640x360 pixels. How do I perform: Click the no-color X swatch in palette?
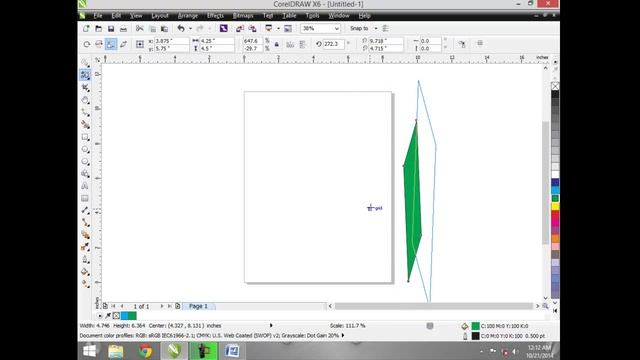(555, 86)
